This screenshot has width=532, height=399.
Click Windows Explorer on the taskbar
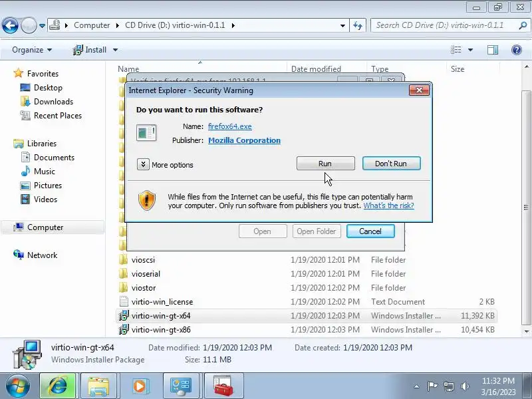(x=98, y=386)
